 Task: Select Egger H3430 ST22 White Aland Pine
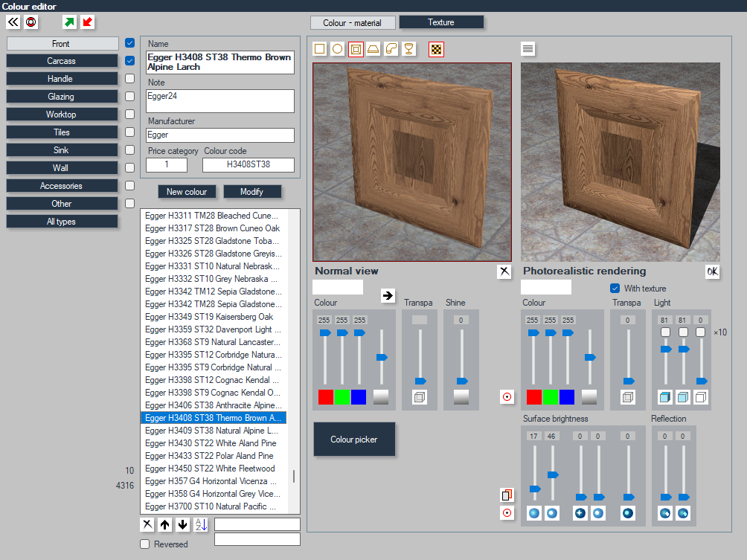coord(213,442)
